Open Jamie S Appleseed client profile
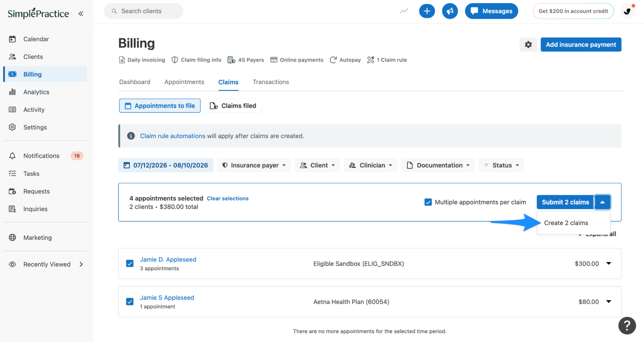Image resolution: width=644 pixels, height=342 pixels. (167, 298)
